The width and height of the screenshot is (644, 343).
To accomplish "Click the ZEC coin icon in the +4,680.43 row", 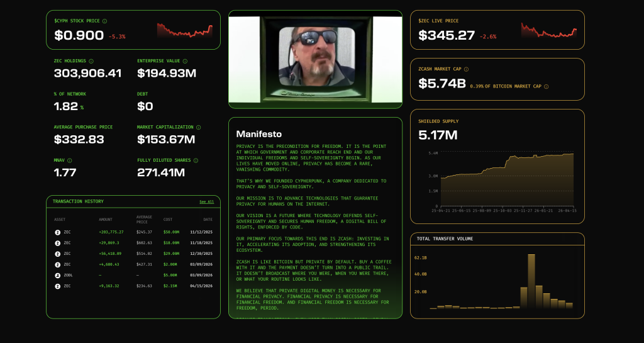I will [57, 264].
